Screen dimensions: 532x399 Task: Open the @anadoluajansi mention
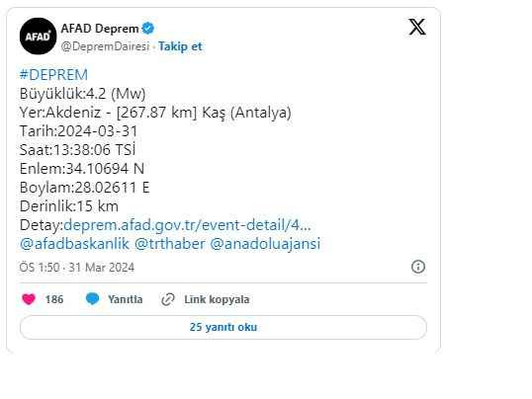coord(265,244)
